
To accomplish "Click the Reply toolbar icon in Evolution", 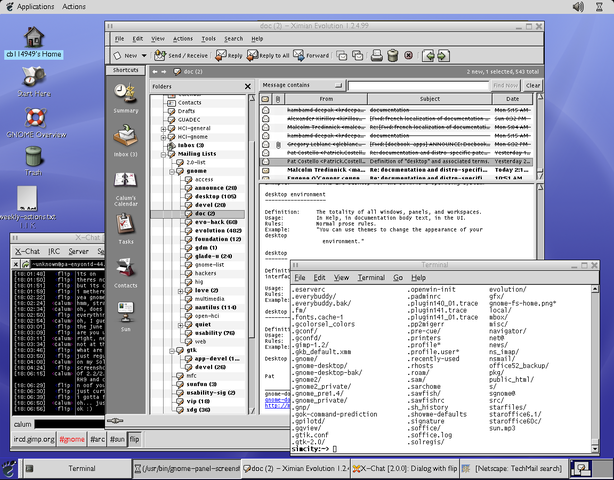I will [220, 55].
